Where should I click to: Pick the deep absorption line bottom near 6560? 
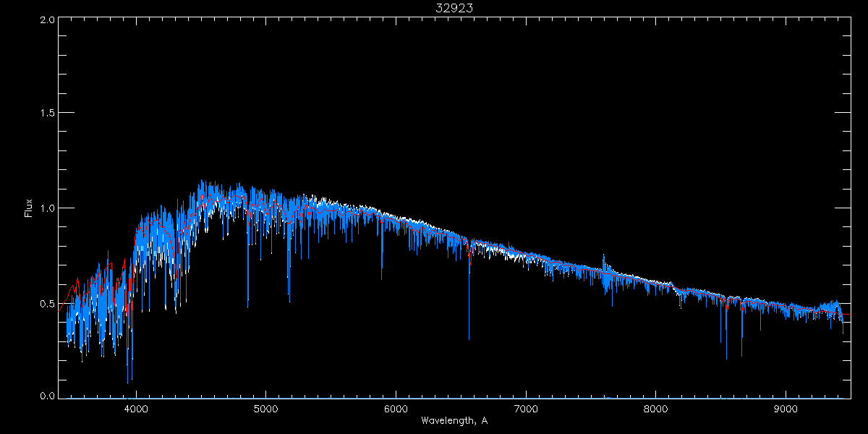click(469, 339)
